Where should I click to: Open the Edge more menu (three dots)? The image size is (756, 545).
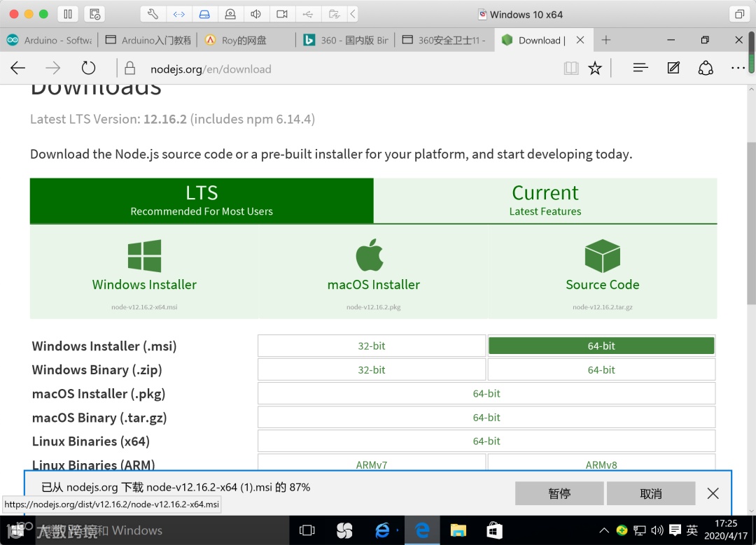738,69
